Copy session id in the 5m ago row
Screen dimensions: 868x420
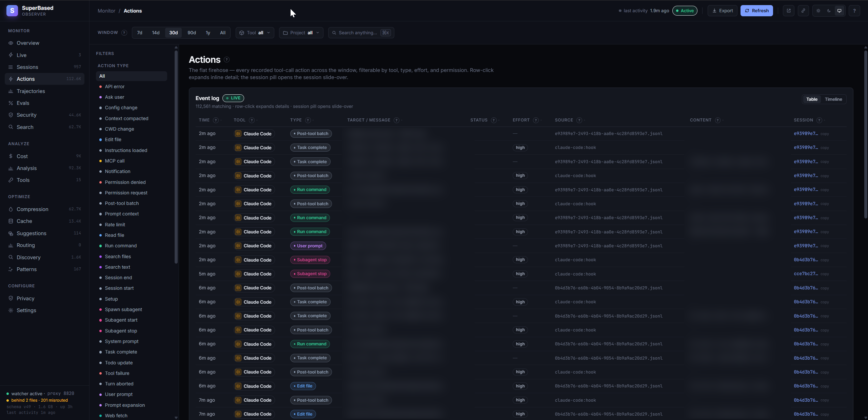tap(825, 274)
